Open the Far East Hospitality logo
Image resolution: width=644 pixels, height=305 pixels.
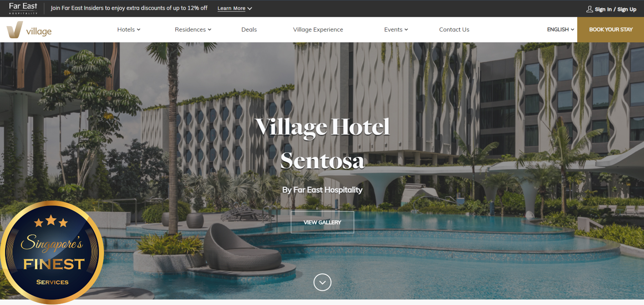(23, 8)
